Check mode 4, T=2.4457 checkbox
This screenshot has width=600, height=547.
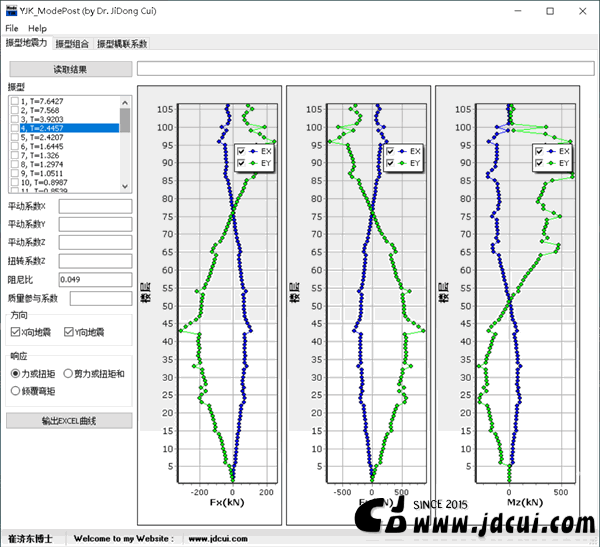point(15,128)
